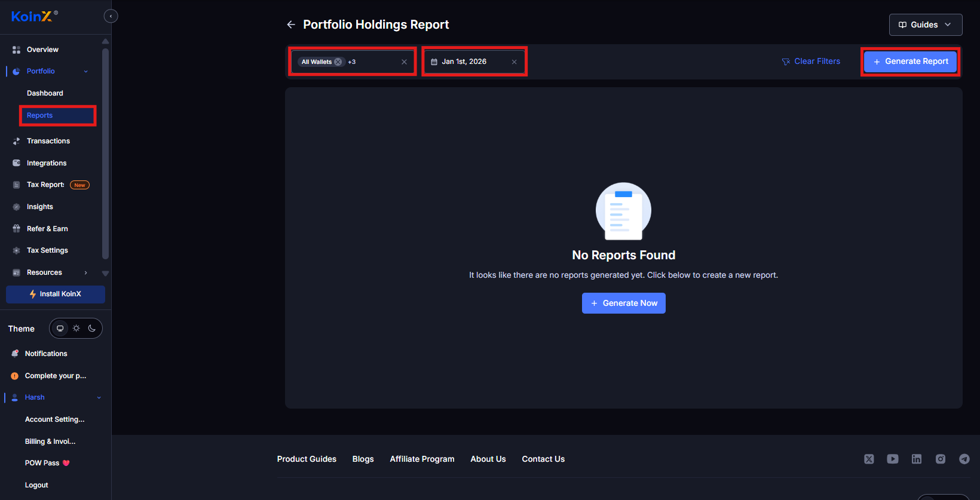980x500 pixels.
Task: Collapse the Portfolio menu chevron
Action: point(86,71)
